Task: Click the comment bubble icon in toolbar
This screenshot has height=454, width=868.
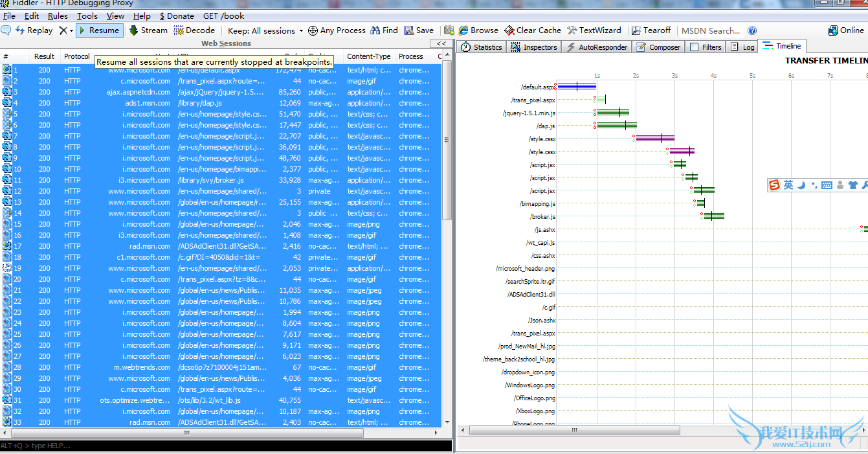Action: point(6,30)
